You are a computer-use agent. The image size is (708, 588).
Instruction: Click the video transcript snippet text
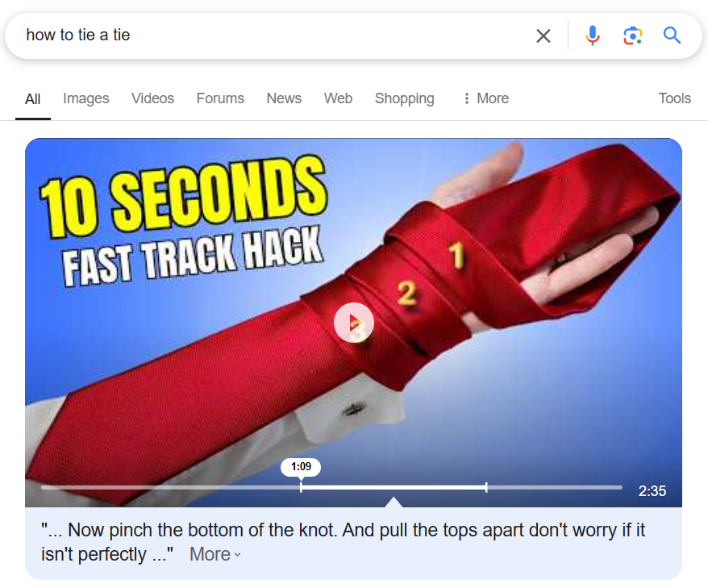click(x=342, y=542)
